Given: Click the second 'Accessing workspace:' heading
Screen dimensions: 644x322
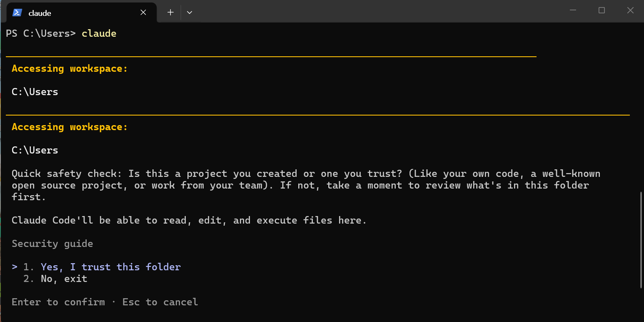Looking at the screenshot, I should pyautogui.click(x=70, y=127).
